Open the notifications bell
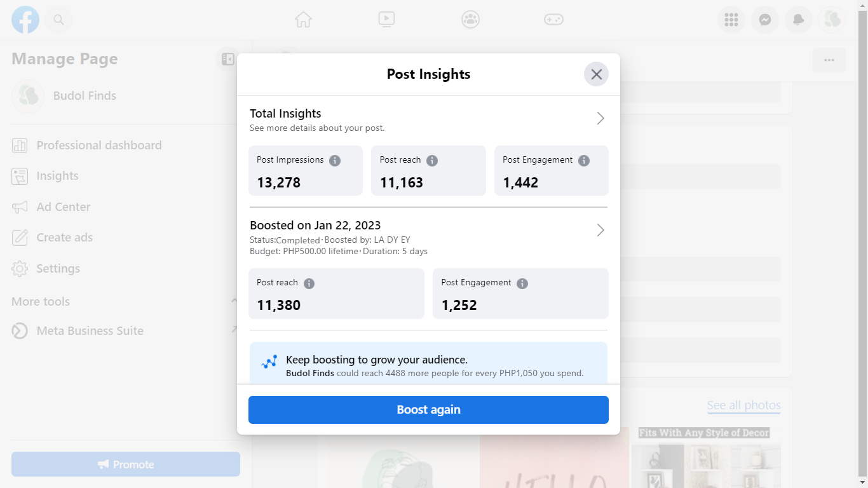The width and height of the screenshot is (868, 488). (798, 20)
